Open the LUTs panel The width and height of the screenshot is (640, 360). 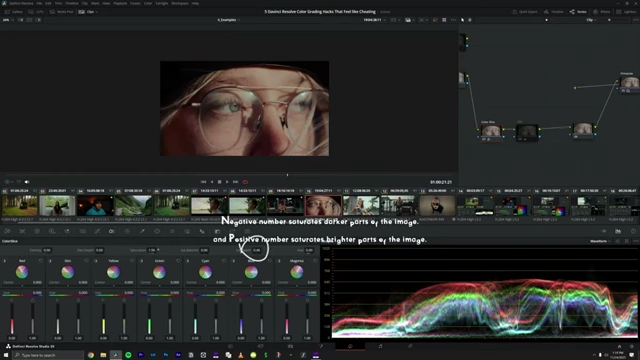(x=36, y=12)
